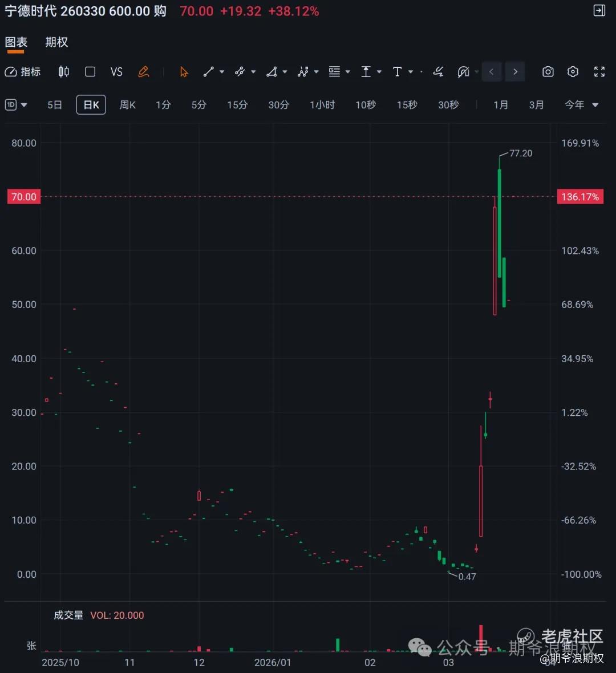Take a chart snapshot with camera icon
This screenshot has width=616, height=673.
pyautogui.click(x=548, y=72)
